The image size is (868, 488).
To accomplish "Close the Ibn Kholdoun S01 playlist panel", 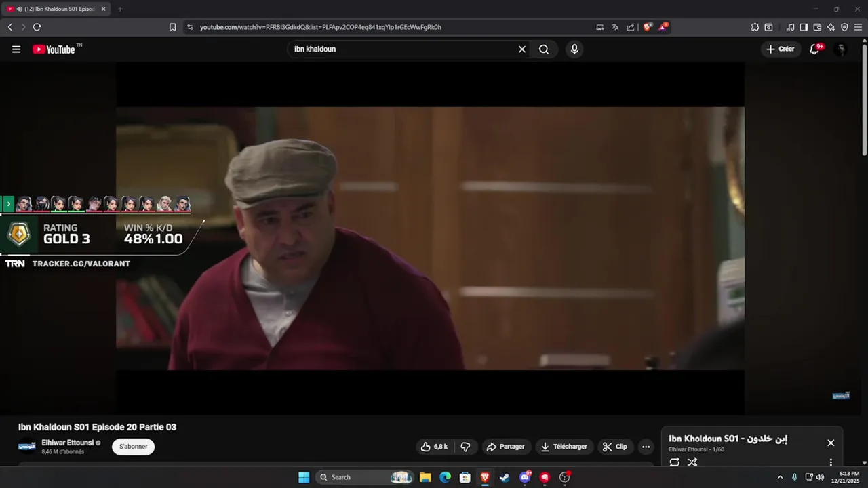I will coord(831,443).
